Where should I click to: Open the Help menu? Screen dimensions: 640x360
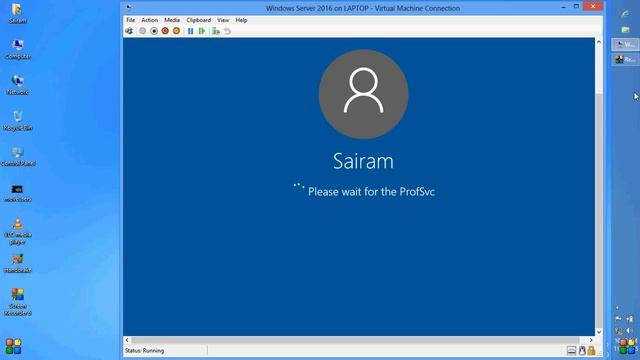241,20
